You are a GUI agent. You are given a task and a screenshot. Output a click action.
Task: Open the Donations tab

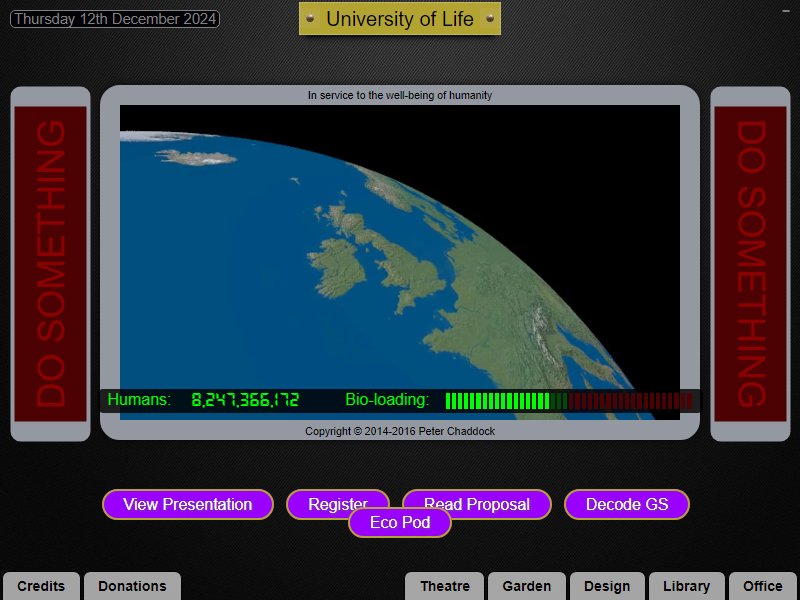(x=132, y=586)
